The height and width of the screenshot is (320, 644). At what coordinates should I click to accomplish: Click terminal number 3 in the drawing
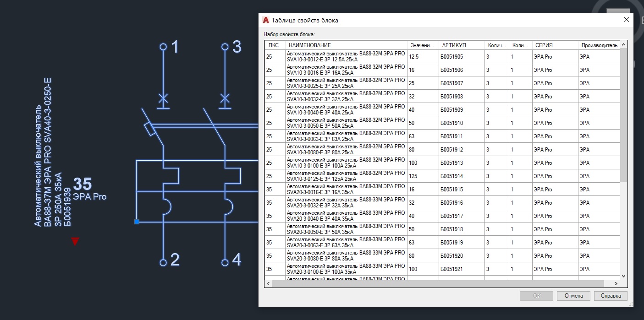point(237,47)
